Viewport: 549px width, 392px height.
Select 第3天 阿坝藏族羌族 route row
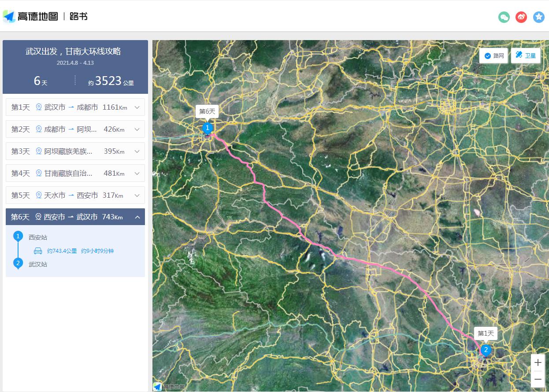[75, 151]
